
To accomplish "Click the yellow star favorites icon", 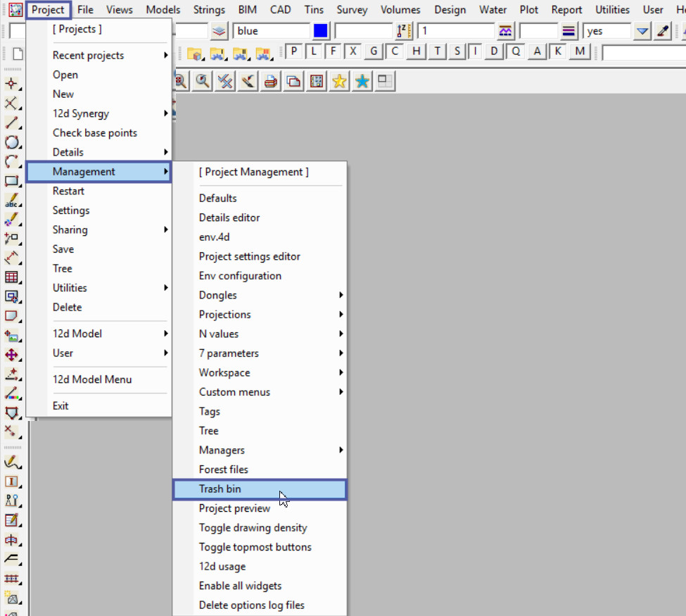I will [x=339, y=82].
